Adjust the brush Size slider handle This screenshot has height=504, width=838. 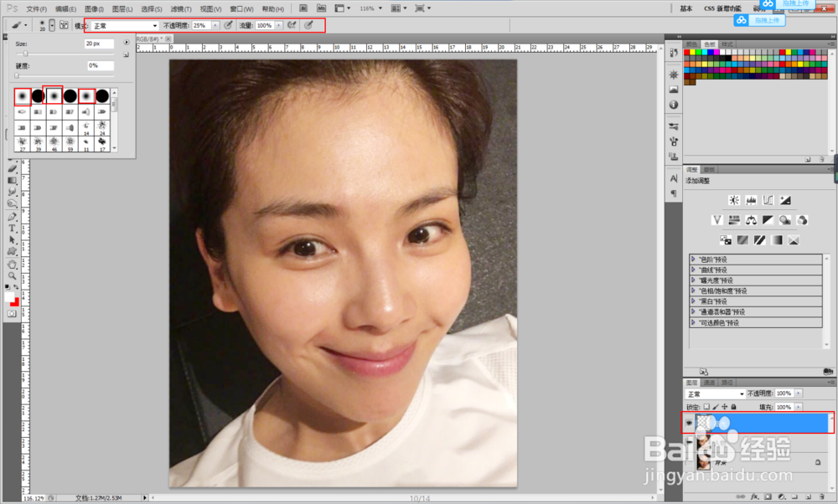point(25,54)
